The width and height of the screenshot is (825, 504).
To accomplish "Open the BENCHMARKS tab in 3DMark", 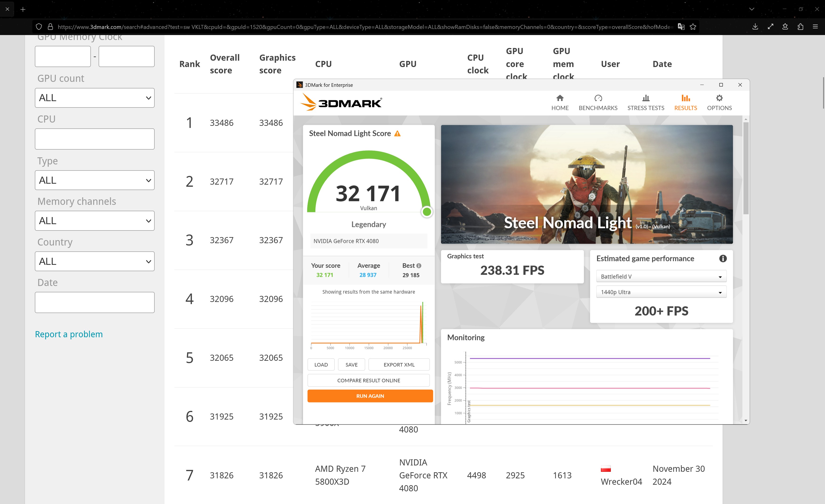I will [x=598, y=103].
